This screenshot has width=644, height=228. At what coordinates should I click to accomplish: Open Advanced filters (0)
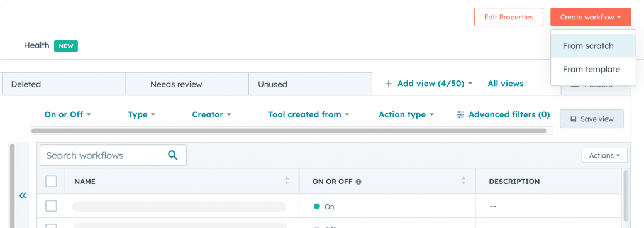[503, 115]
